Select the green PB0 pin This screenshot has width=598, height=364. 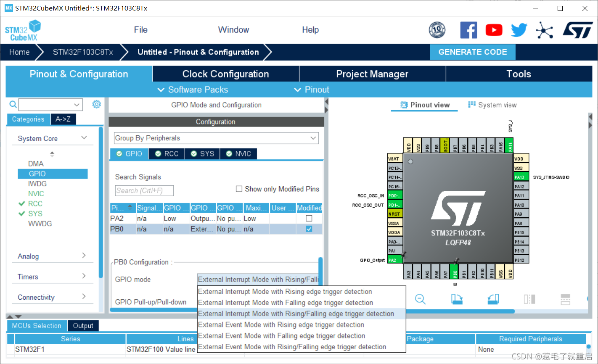coord(454,272)
